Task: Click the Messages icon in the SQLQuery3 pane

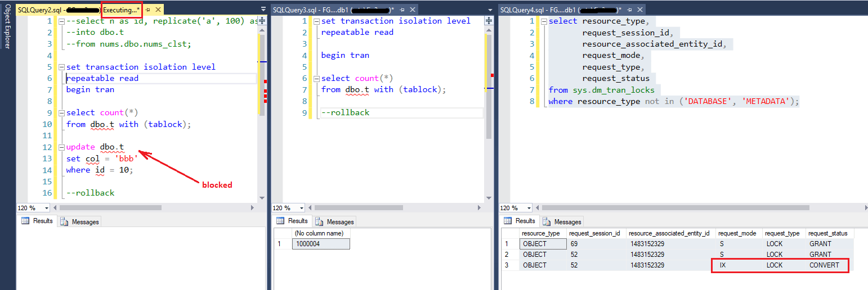Action: point(319,221)
